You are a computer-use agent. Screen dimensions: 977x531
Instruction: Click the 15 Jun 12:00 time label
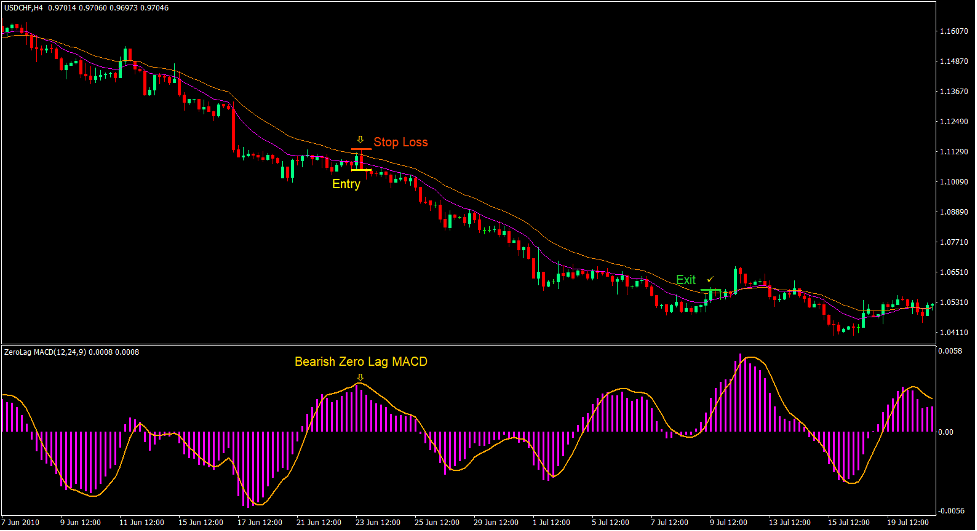point(201,522)
